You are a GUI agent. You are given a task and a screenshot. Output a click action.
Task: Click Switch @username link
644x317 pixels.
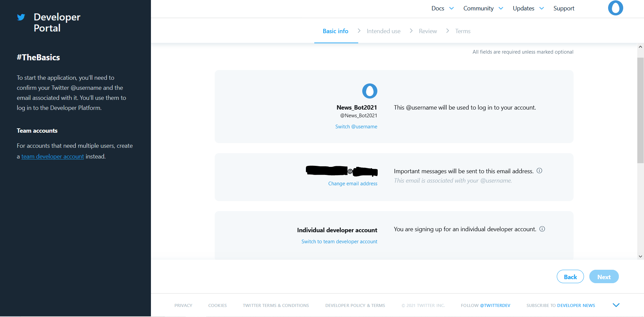click(x=356, y=127)
